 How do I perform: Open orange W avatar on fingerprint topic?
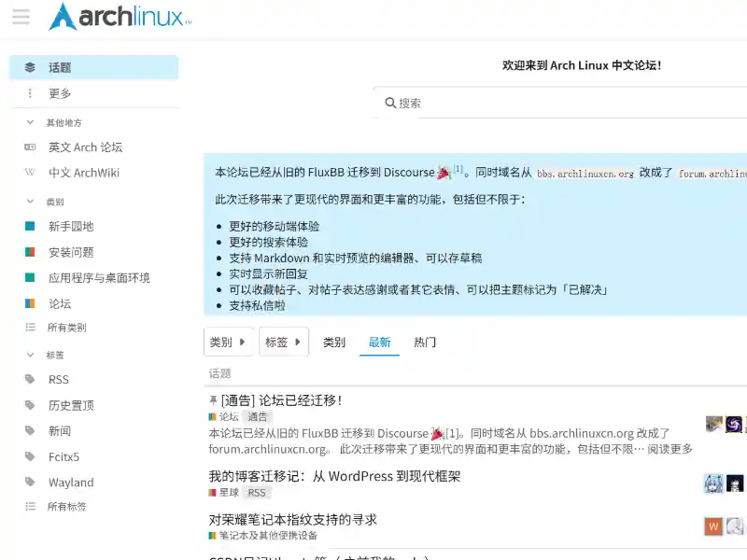(x=713, y=526)
